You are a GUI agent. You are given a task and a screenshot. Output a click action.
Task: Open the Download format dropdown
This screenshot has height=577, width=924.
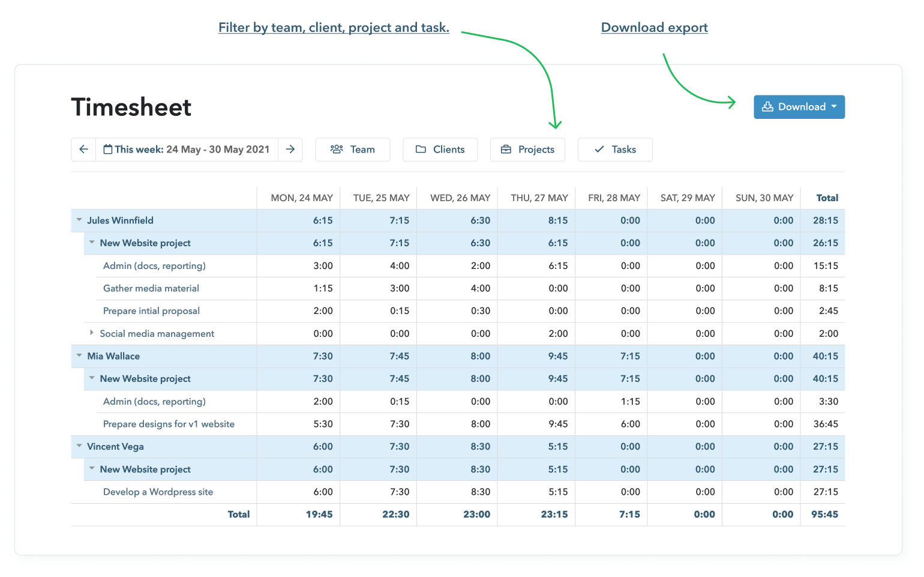[x=834, y=107]
